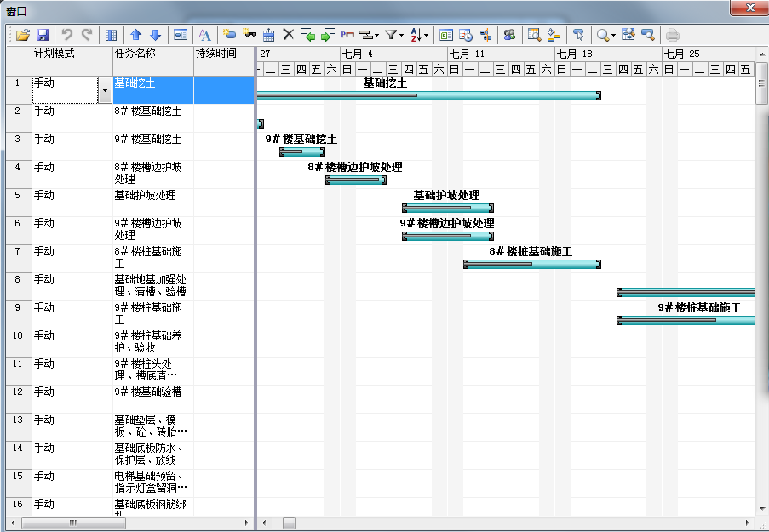Indent the task with the green right arrow
769x532 pixels.
327,35
